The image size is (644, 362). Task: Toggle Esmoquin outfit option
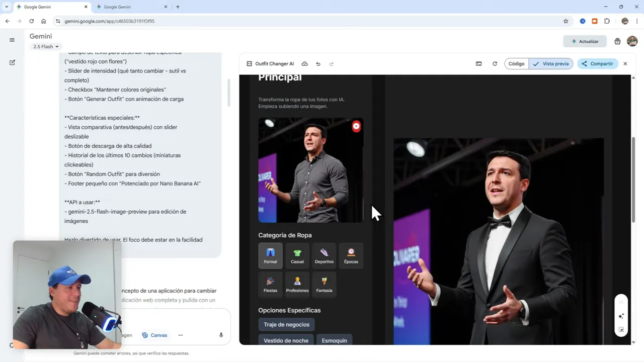[x=334, y=340]
